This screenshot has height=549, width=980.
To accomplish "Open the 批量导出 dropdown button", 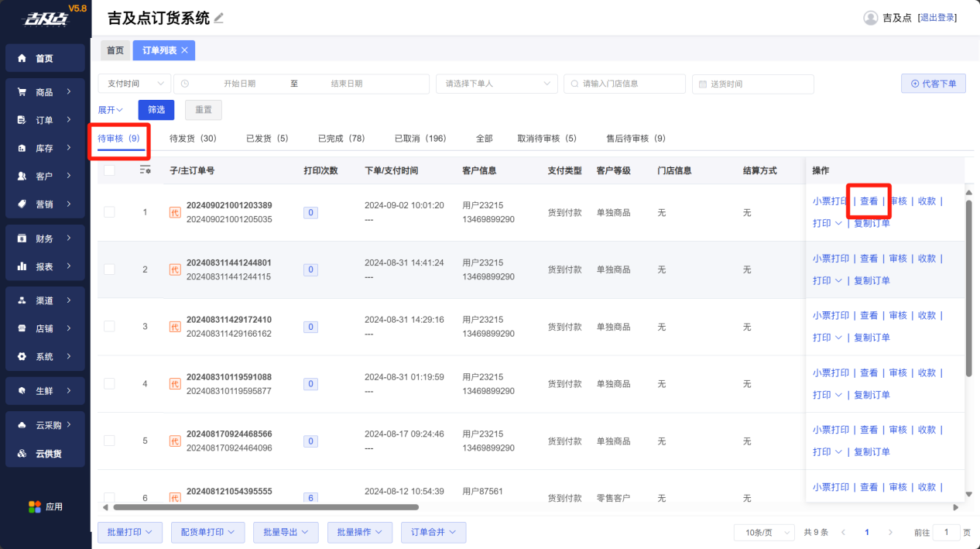I will (x=286, y=532).
